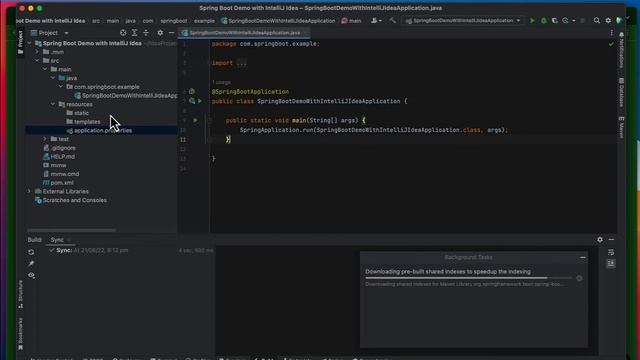Reload the build with the sync icon

point(31,252)
